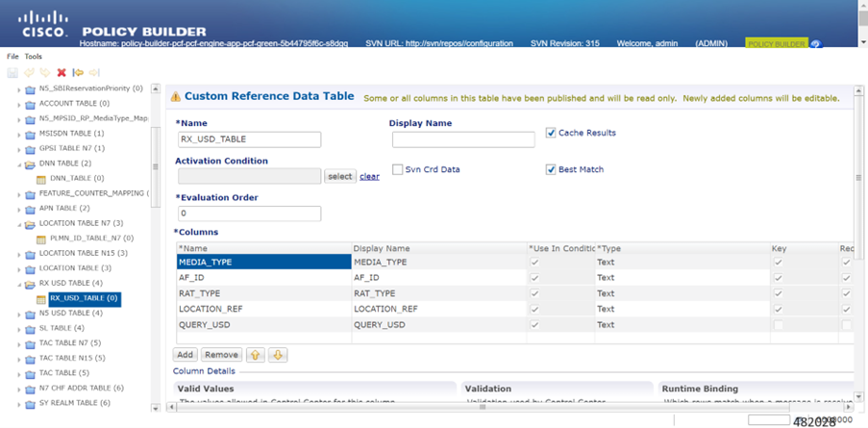Screen dimensions: 868x428
Task: Click the navigate-back arrow toolbar icon
Action: tap(78, 72)
